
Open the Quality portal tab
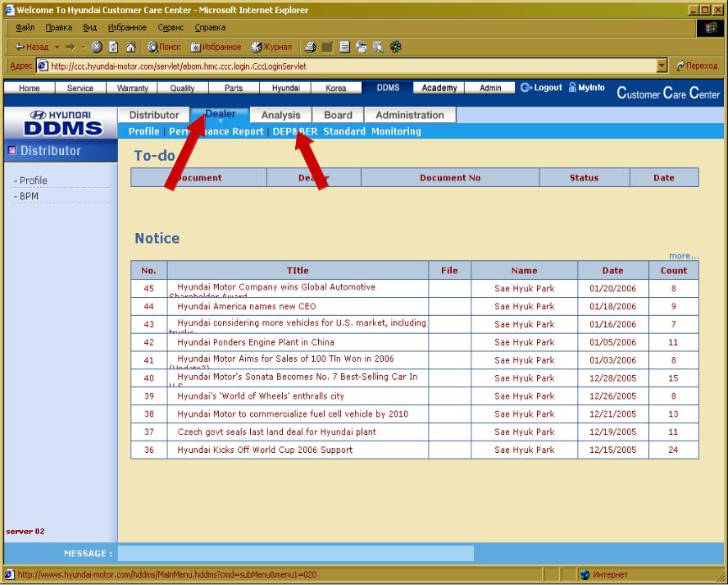pyautogui.click(x=183, y=88)
